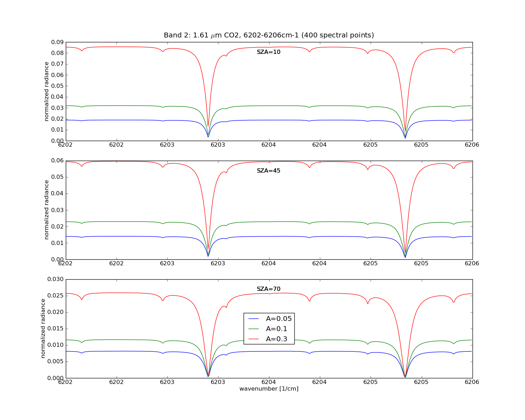
Task: Click the top plot's normalized radiance label
Action: (x=47, y=91)
